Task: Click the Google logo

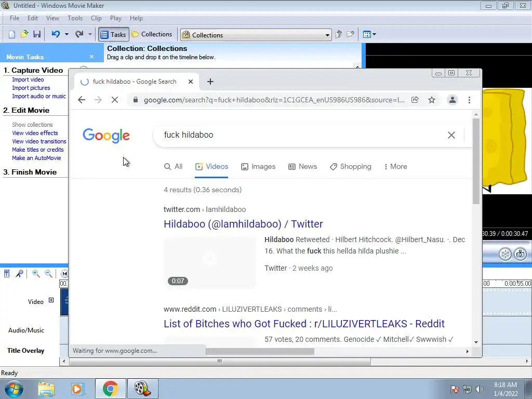Action: [106, 136]
